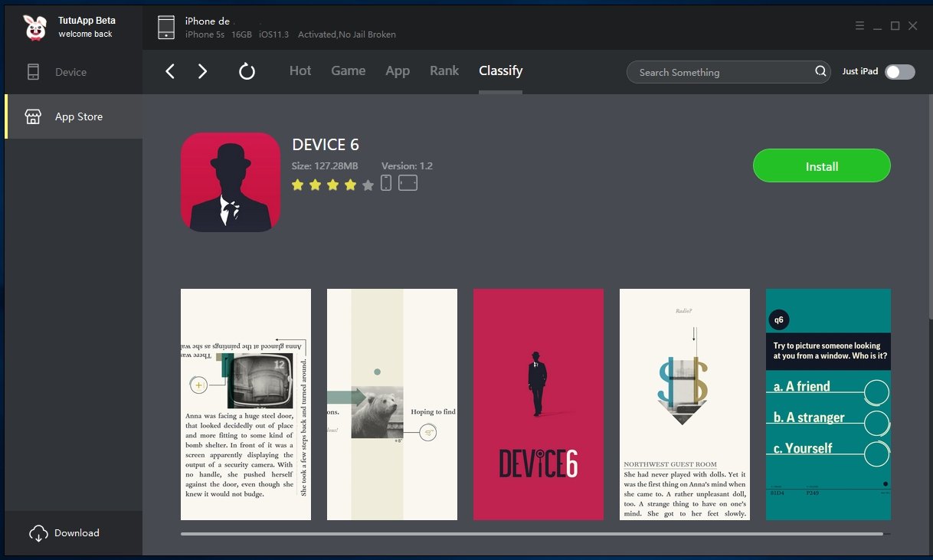Go forward to the next page
The width and height of the screenshot is (933, 560).
(202, 72)
